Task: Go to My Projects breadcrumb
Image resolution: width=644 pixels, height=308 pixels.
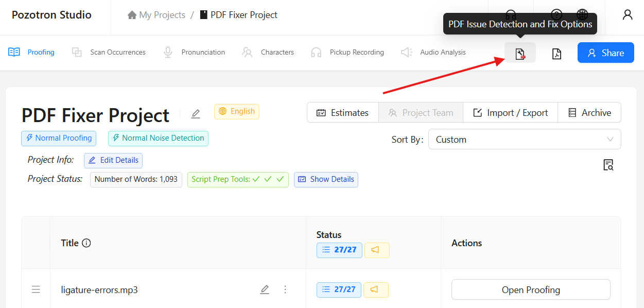Action: click(161, 14)
